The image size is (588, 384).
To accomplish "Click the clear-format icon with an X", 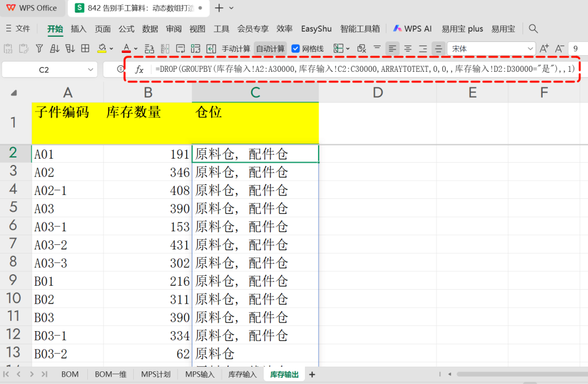I will 362,48.
